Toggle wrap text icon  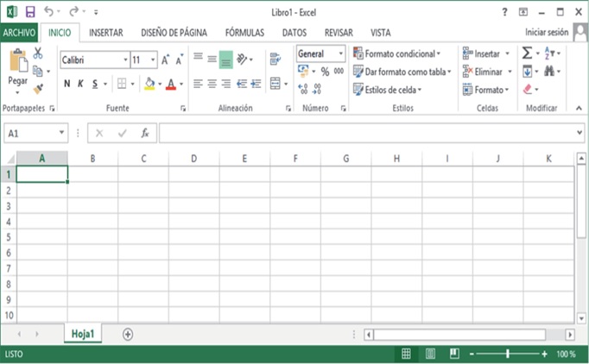click(x=275, y=59)
